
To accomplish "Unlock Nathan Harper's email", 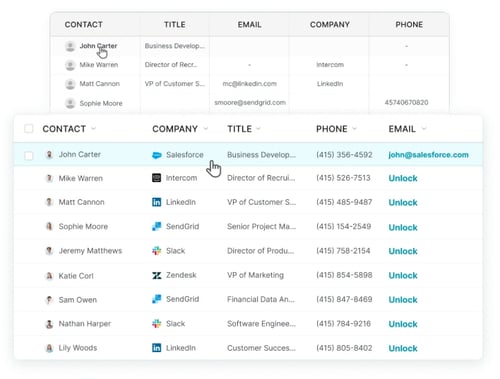I will point(403,324).
